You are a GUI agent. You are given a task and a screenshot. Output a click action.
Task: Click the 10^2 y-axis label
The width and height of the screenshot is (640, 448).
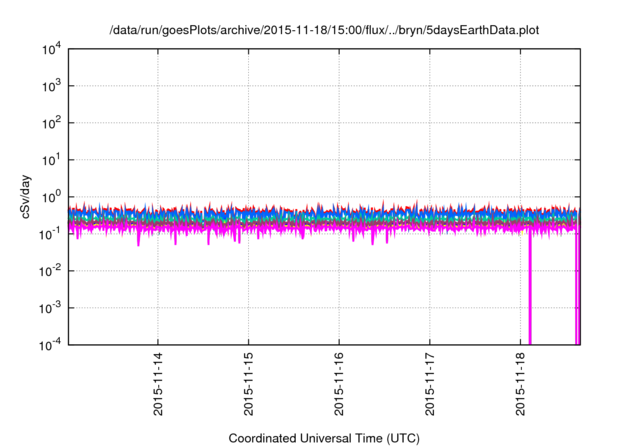(x=52, y=123)
